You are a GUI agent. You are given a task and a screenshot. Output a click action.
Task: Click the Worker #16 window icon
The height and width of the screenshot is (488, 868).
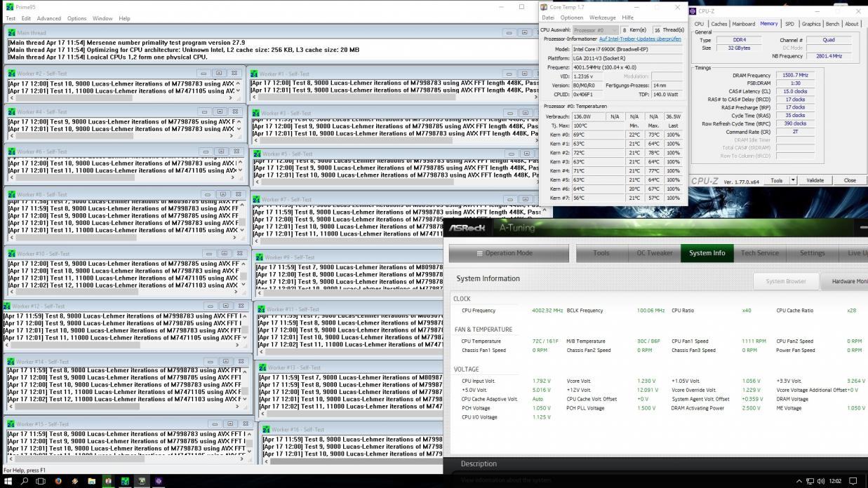[x=266, y=429]
